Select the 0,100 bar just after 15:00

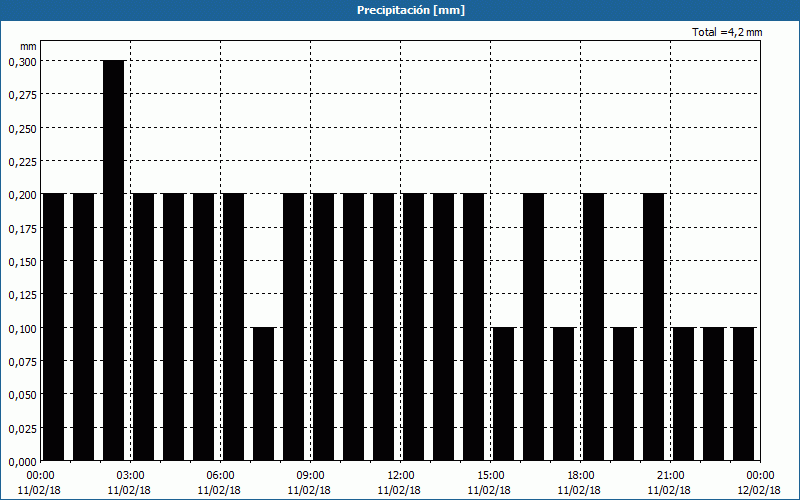[x=504, y=394]
